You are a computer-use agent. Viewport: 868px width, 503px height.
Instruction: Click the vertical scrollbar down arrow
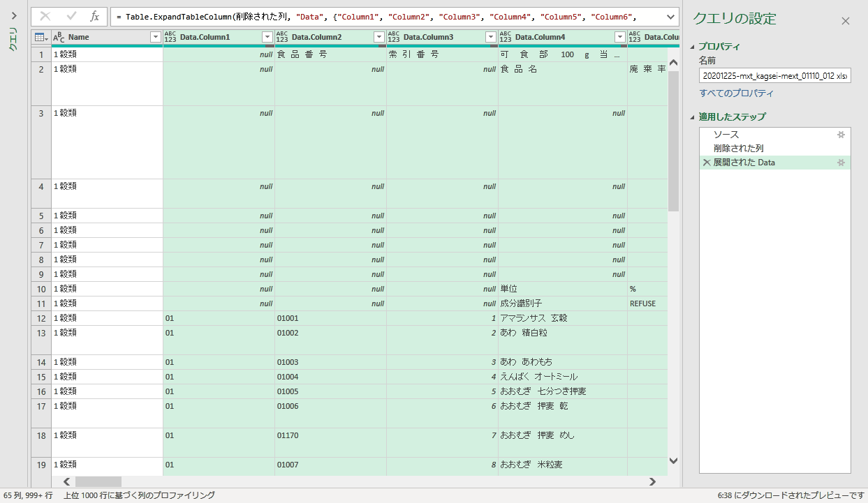pos(673,460)
